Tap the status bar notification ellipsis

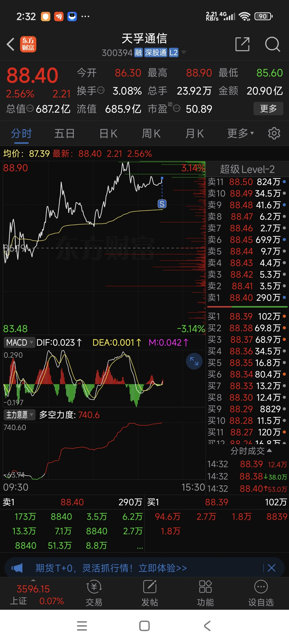point(85,16)
